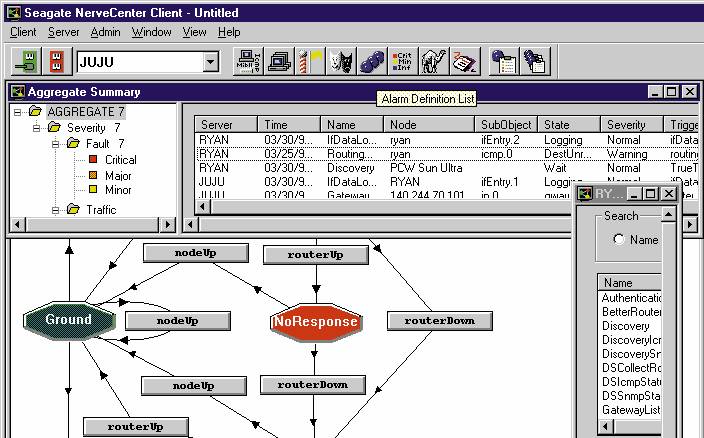Select the routerDown transition below NoResponse
This screenshot has width=704, height=438.
(313, 385)
